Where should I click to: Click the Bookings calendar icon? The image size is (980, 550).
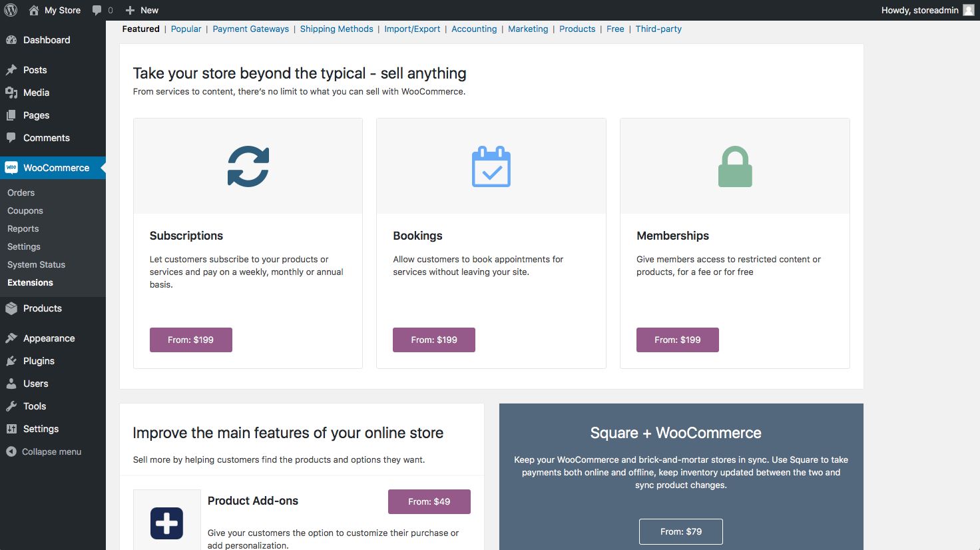(x=491, y=166)
